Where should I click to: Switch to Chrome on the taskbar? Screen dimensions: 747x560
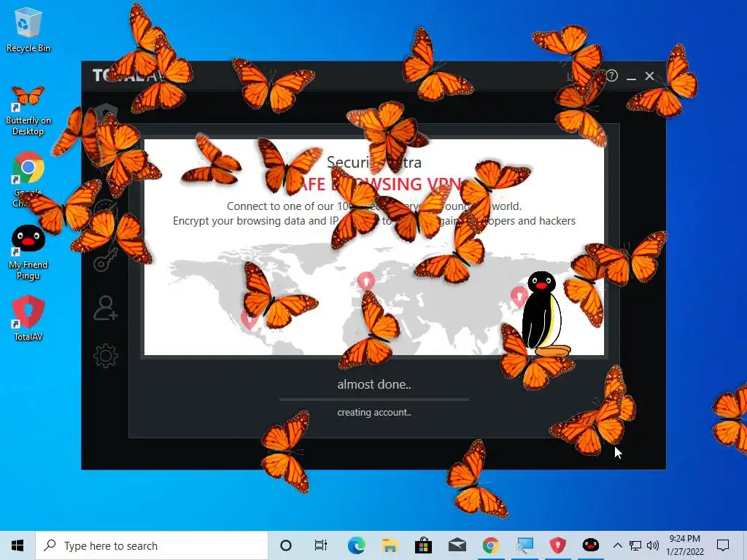point(491,545)
